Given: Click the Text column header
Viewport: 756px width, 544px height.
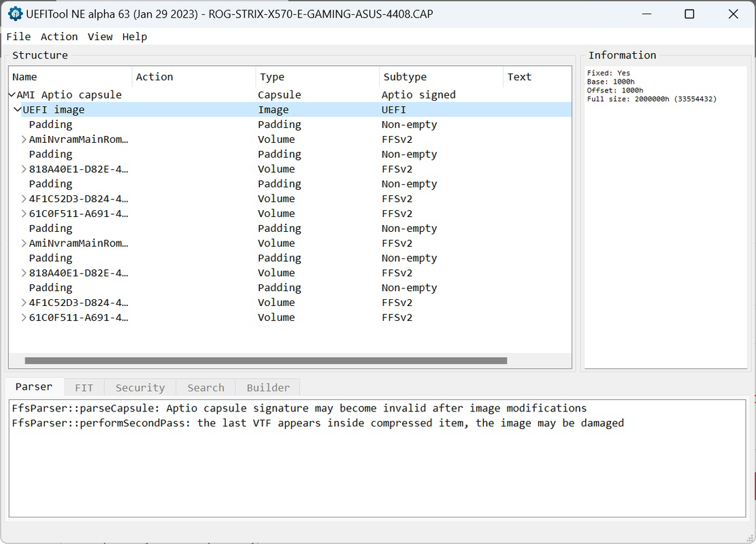Looking at the screenshot, I should click(x=537, y=77).
